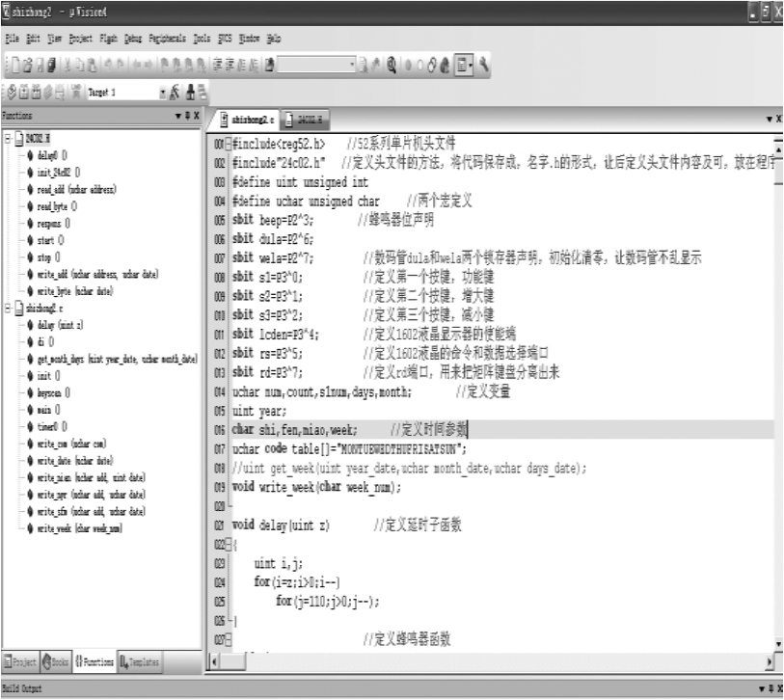The image size is (784, 700).
Task: Undo the last edit from the toolbar
Action: click(x=108, y=65)
